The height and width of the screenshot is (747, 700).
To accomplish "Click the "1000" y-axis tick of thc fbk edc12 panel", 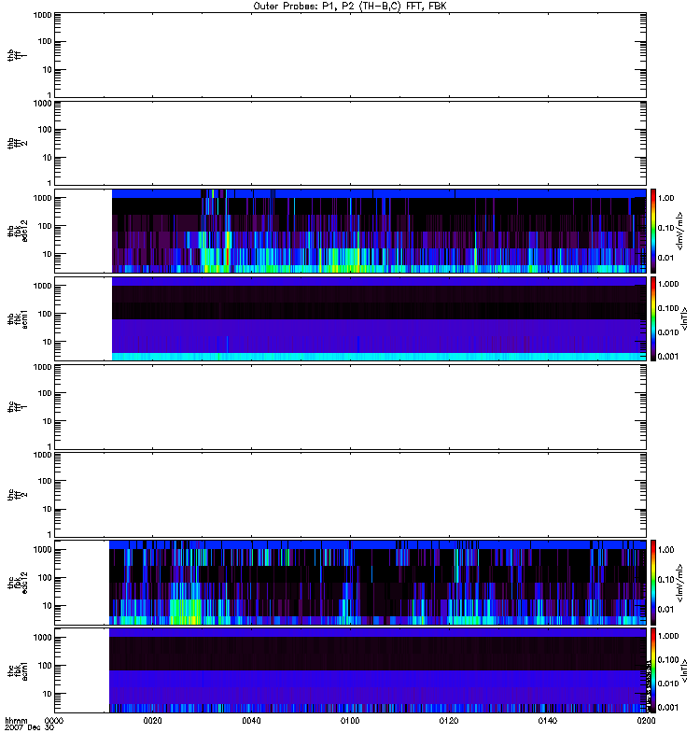I will click(x=42, y=549).
